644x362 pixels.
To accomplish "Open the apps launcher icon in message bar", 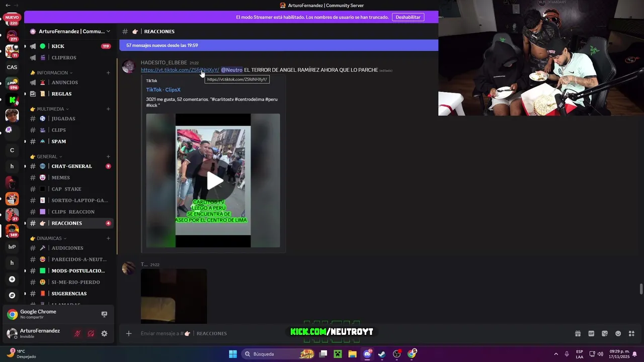I will 631,333.
